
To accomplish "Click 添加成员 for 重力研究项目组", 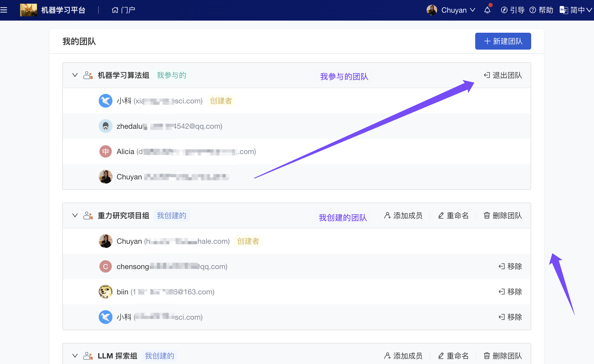I will (x=403, y=216).
